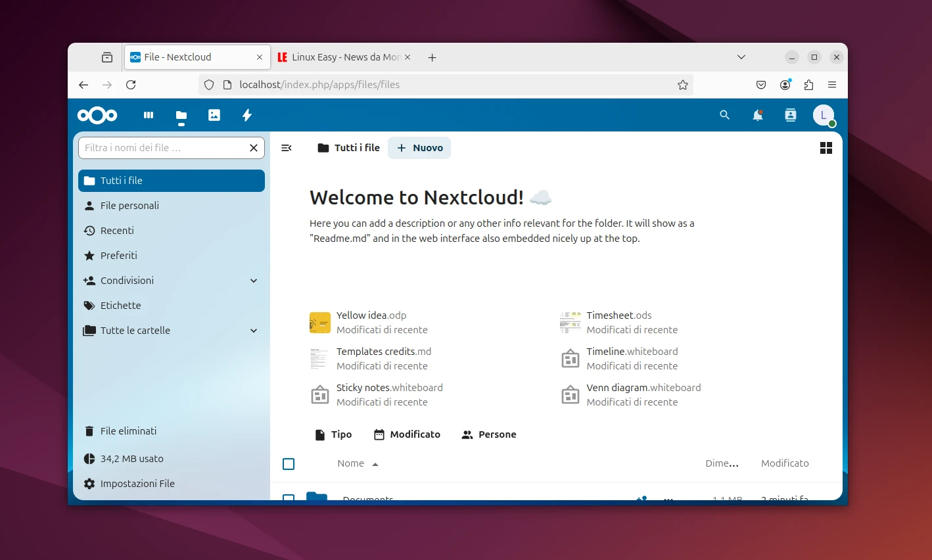Click the Nuovo button to create a file
The image size is (932, 560).
419,148
